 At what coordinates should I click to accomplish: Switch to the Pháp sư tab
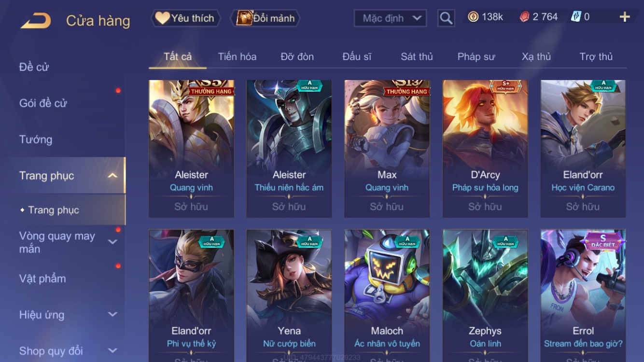[x=476, y=56]
